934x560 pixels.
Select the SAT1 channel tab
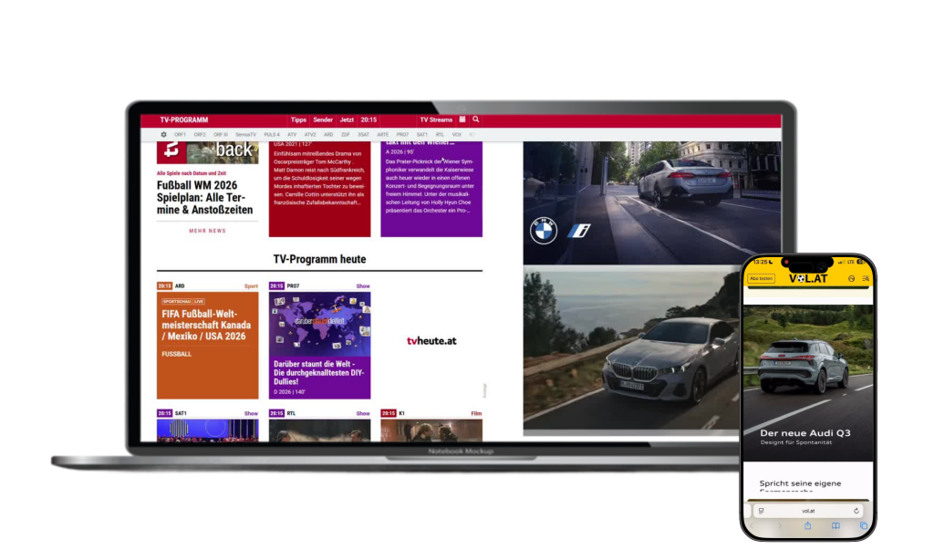pyautogui.click(x=421, y=135)
